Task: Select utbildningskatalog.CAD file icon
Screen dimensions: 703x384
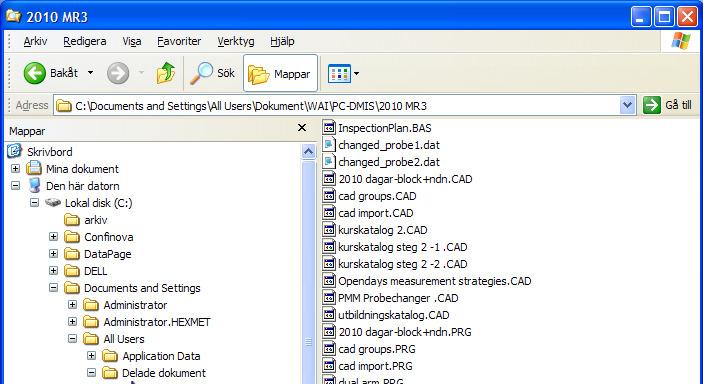Action: click(329, 315)
